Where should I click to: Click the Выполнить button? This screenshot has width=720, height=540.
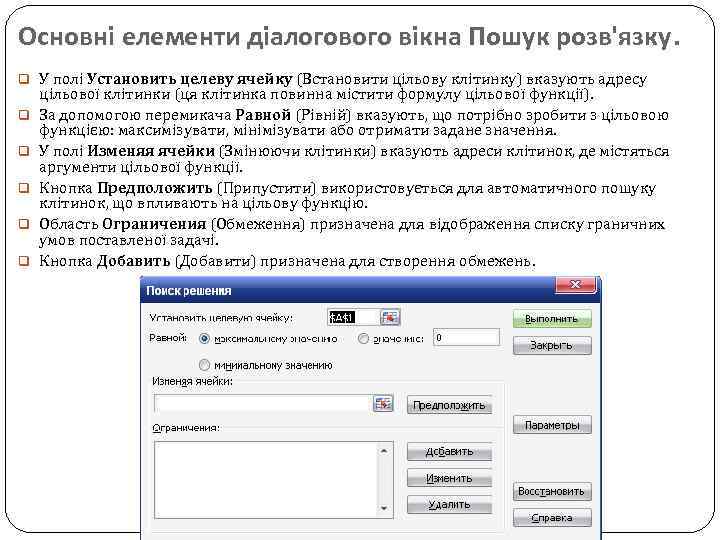click(552, 319)
